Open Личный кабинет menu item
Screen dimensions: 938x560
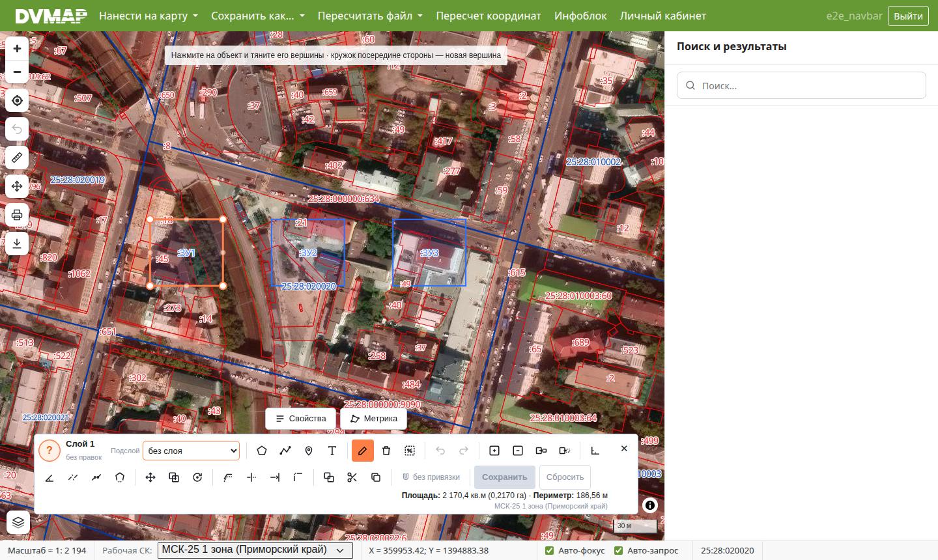663,16
